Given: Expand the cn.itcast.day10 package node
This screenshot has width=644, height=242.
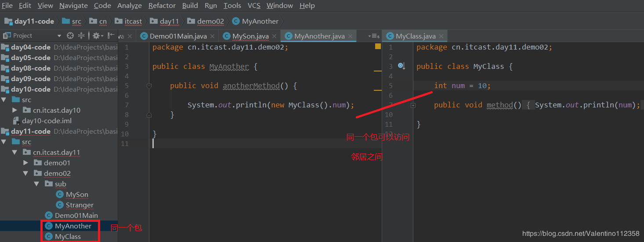Looking at the screenshot, I should point(15,110).
